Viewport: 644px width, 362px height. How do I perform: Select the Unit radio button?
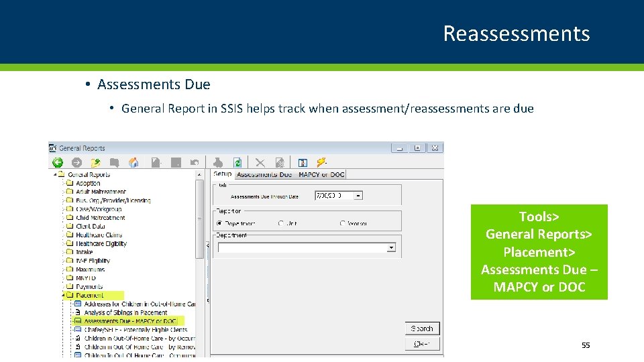(281, 223)
